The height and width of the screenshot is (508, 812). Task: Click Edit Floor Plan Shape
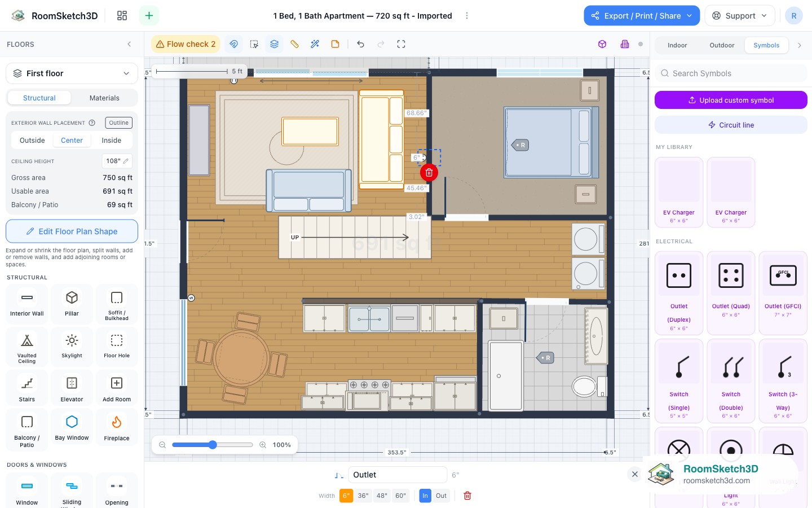tap(72, 231)
